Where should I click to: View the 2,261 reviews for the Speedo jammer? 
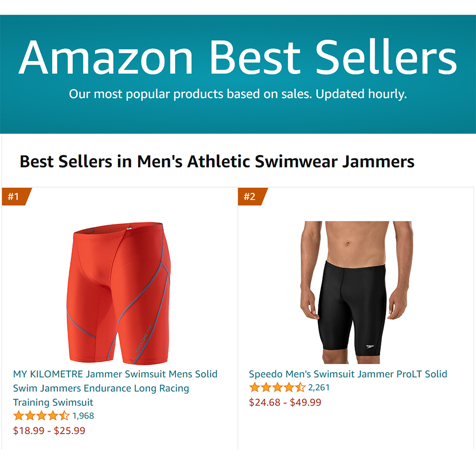pyautogui.click(x=319, y=387)
